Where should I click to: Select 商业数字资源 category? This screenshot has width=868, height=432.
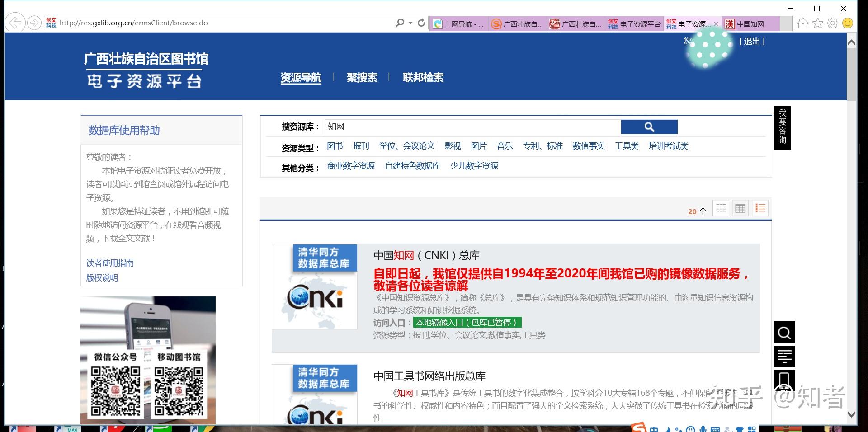click(x=351, y=166)
